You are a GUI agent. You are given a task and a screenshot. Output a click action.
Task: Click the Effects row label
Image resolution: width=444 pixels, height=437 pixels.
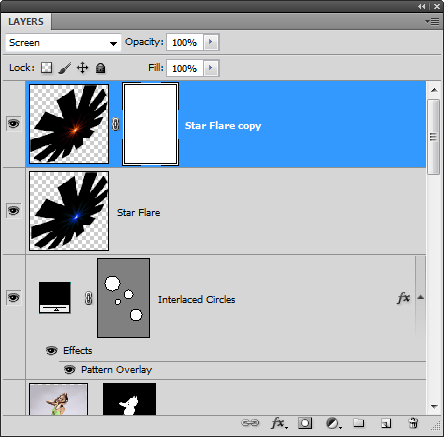[x=78, y=351]
